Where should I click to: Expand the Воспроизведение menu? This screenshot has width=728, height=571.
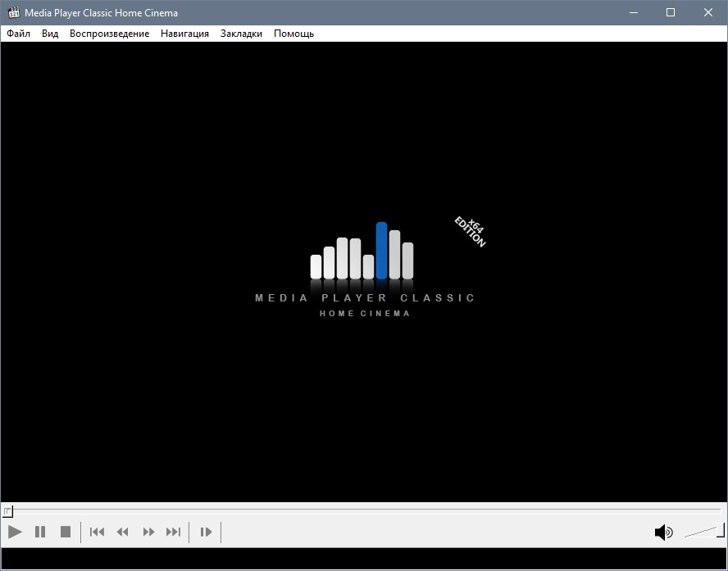tap(109, 34)
